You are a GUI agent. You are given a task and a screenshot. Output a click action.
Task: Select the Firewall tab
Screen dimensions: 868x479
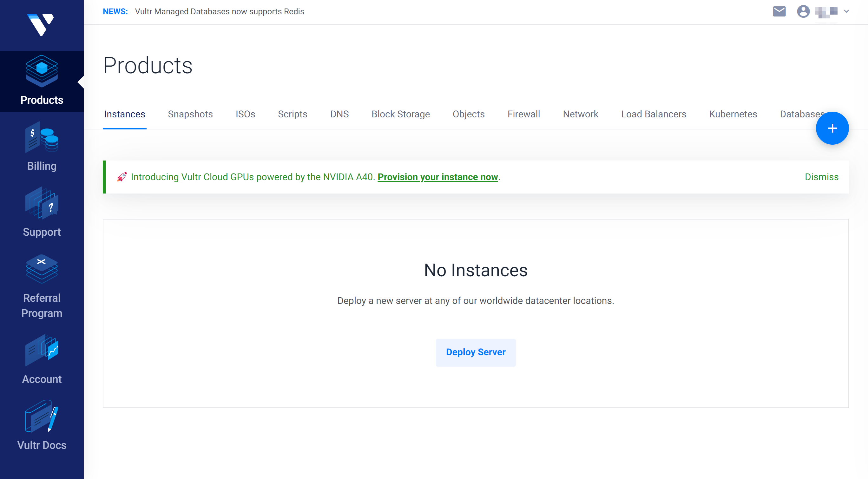click(x=524, y=114)
